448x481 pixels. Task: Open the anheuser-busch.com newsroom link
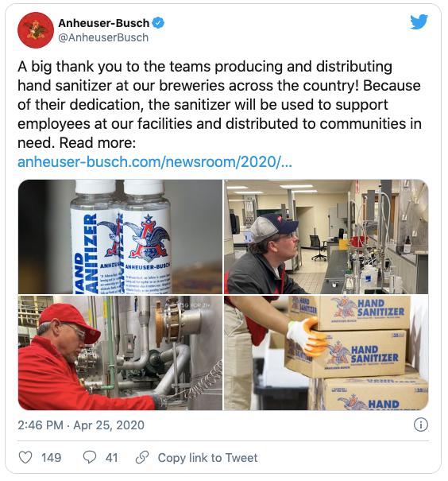155,162
